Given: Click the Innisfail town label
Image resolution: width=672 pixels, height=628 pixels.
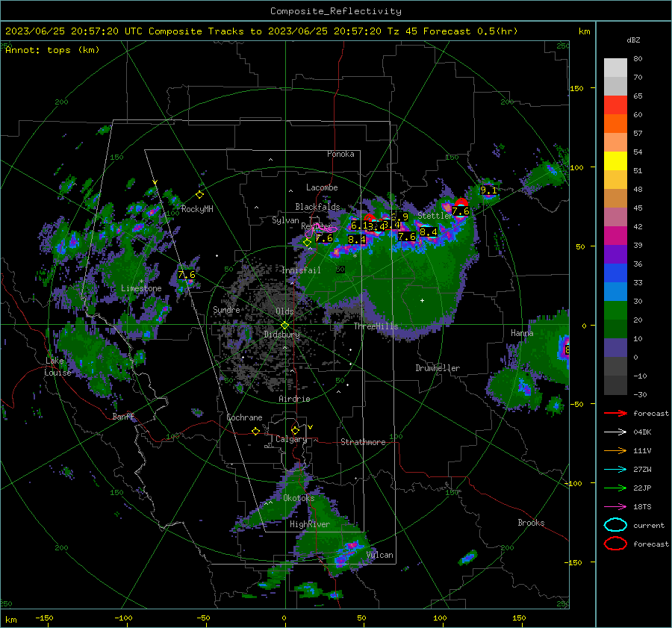Looking at the screenshot, I should click(301, 270).
